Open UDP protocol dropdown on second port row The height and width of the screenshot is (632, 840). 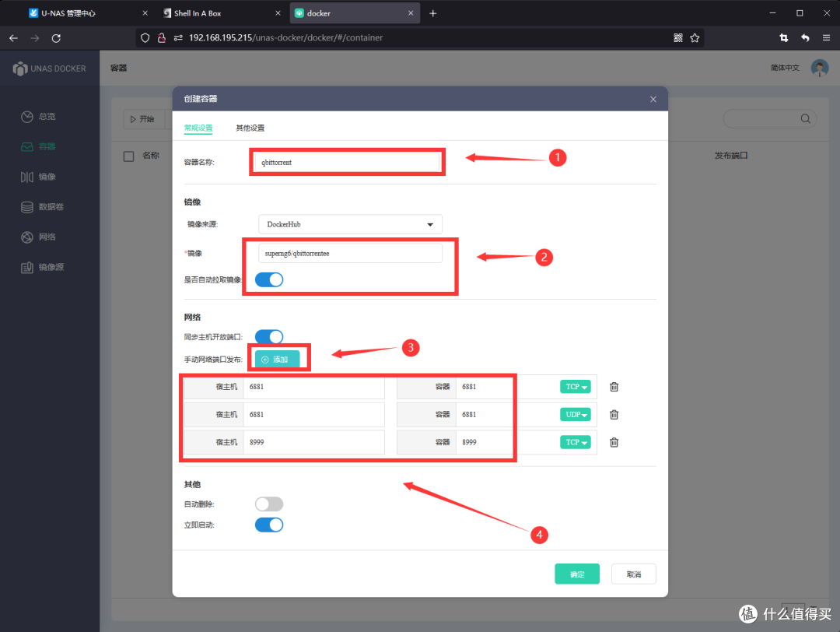click(x=575, y=415)
